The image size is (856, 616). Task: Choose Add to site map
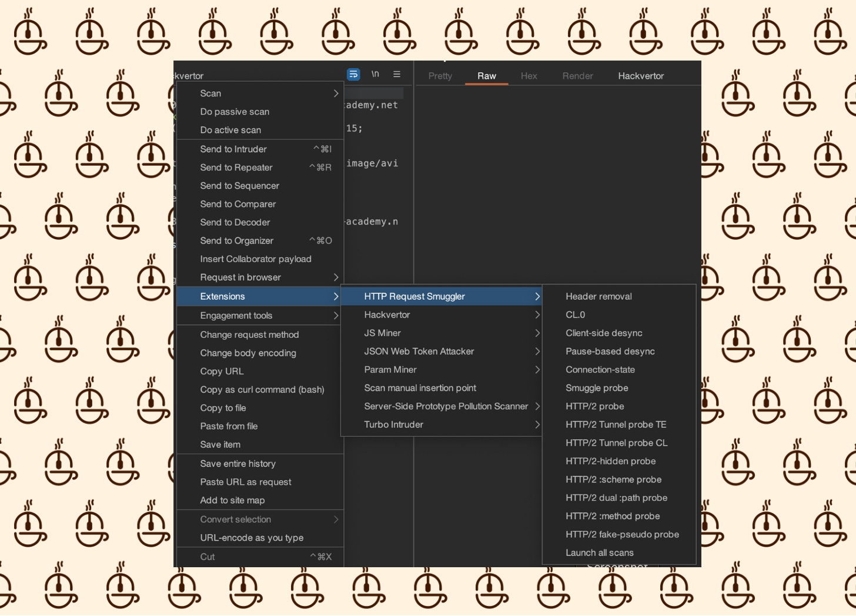point(260,500)
